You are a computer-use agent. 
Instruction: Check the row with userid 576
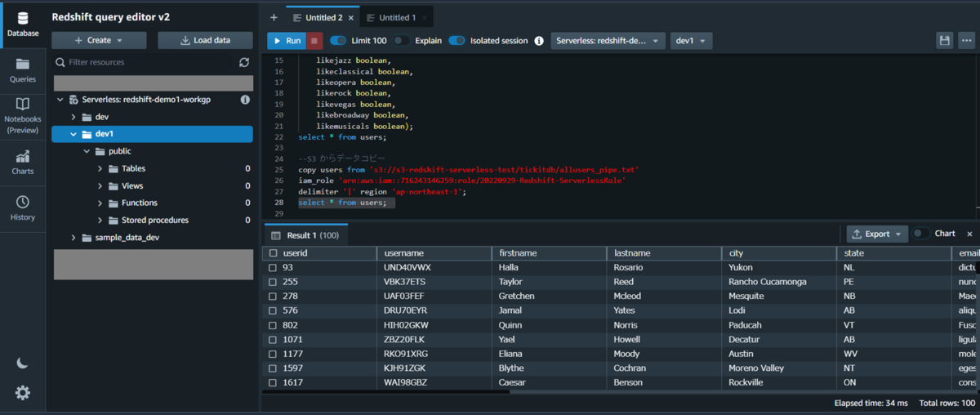[x=273, y=310]
